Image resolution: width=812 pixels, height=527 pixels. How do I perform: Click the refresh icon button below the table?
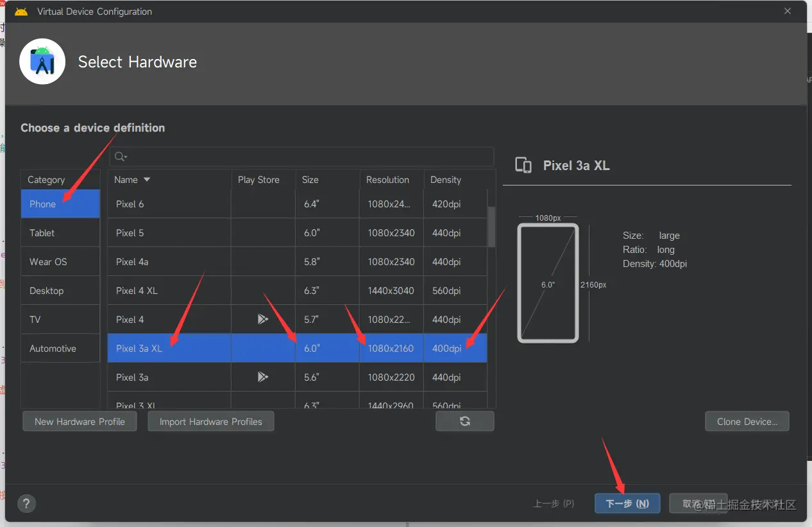[465, 421]
